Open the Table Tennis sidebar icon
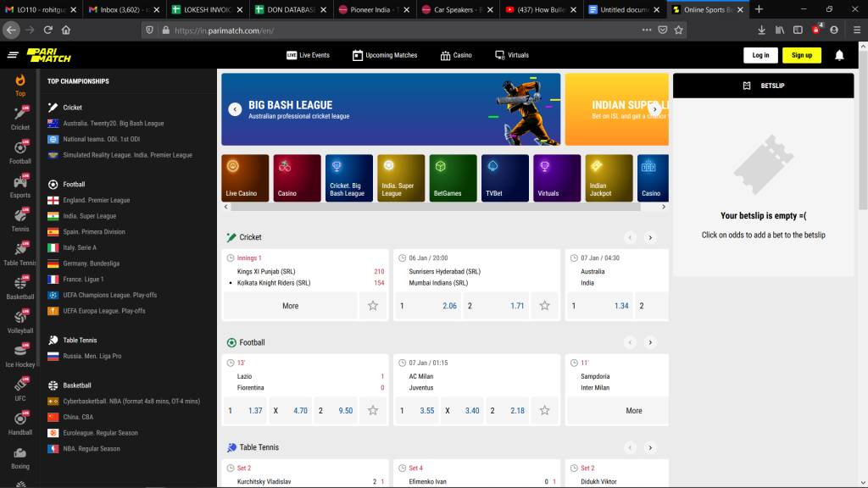This screenshot has width=868, height=488. point(20,253)
